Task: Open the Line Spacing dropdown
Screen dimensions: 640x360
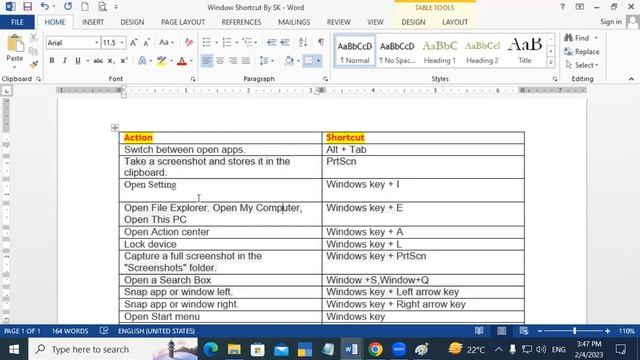Action: [x=267, y=61]
